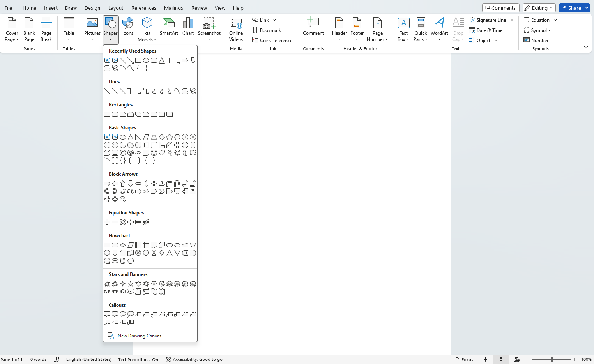This screenshot has width=594, height=364.
Task: Click the Bookmark icon in Links group
Action: point(256,30)
